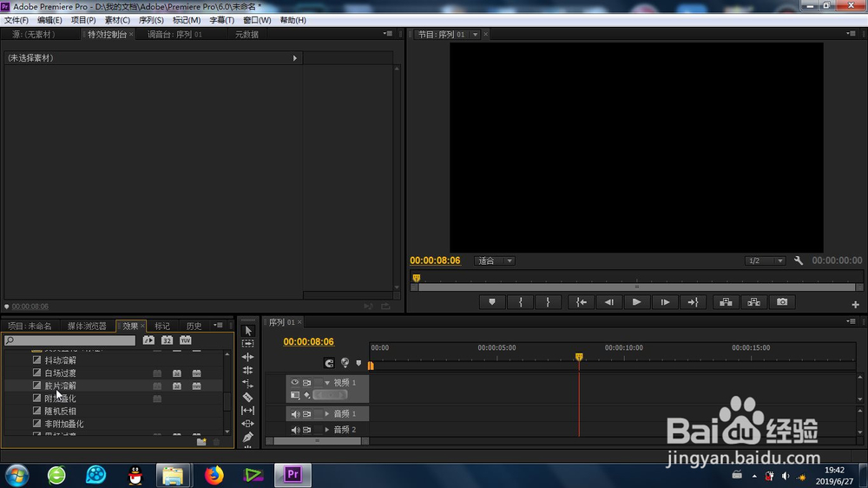868x488 pixels.
Task: Create new custom bin in Effects panel
Action: pyautogui.click(x=201, y=442)
